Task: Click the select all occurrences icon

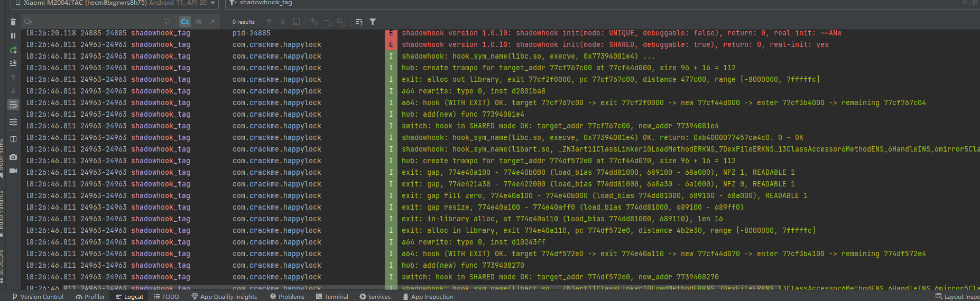Action: click(x=297, y=22)
